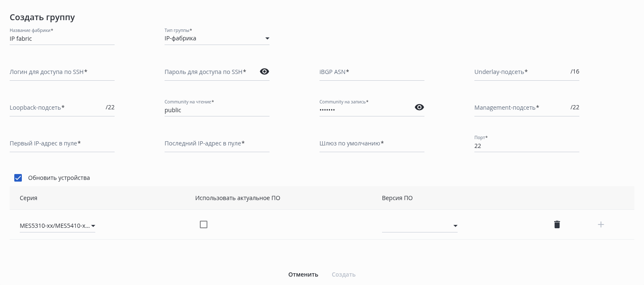Click the Первый IP-адрес в пуле field

(62, 144)
